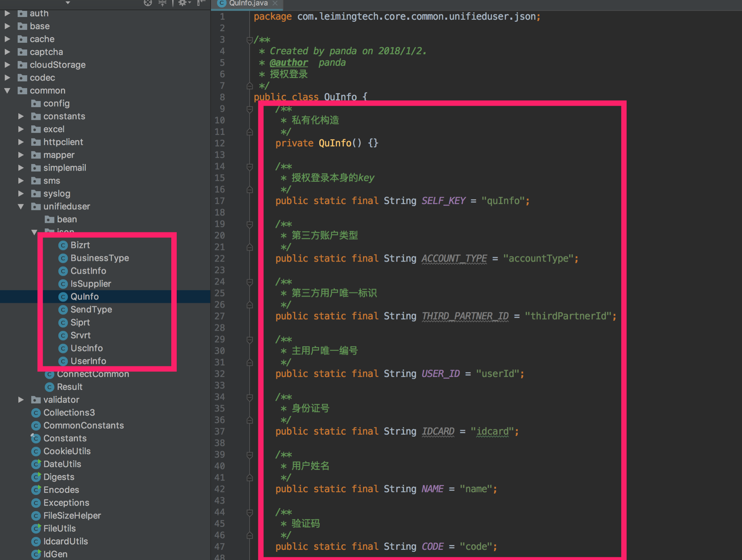
Task: Click the hide project panel icon
Action: click(201, 3)
